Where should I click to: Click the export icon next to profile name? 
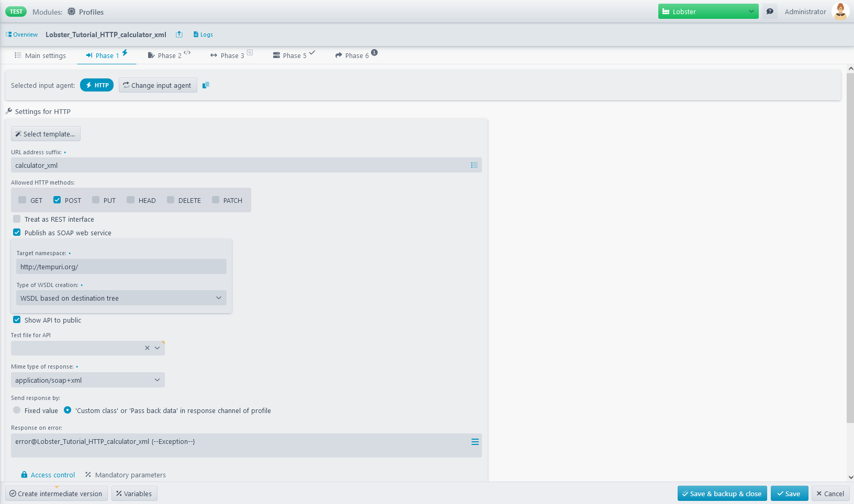[179, 34]
